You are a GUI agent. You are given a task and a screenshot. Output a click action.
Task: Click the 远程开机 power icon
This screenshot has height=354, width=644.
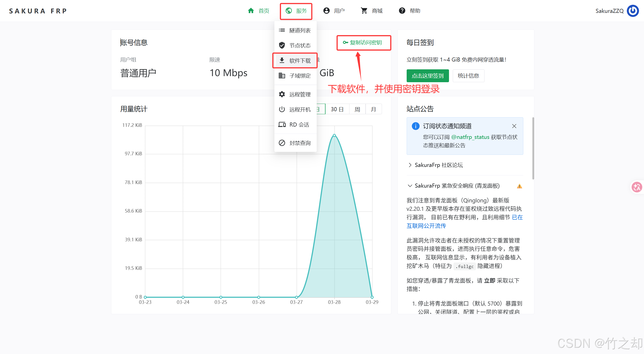coord(282,109)
